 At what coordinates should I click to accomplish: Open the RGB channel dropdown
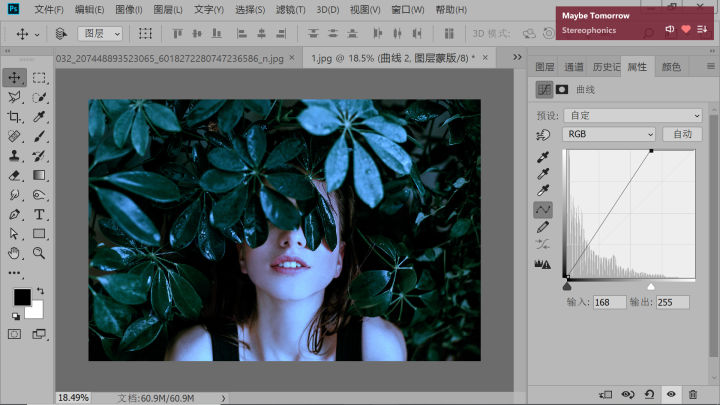click(609, 134)
